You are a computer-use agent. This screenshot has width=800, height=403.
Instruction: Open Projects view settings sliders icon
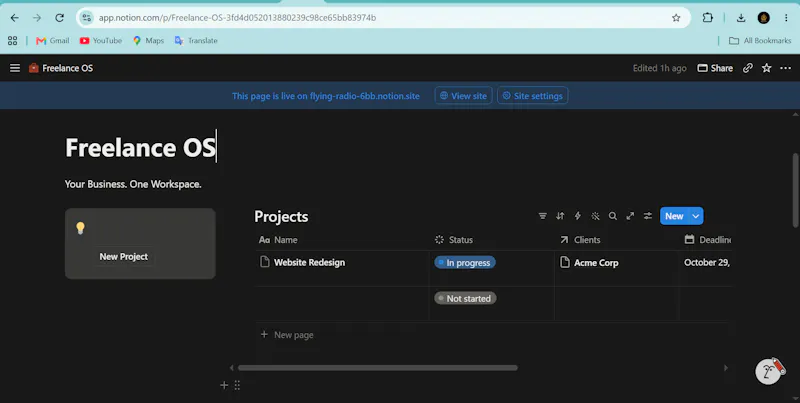(x=647, y=216)
